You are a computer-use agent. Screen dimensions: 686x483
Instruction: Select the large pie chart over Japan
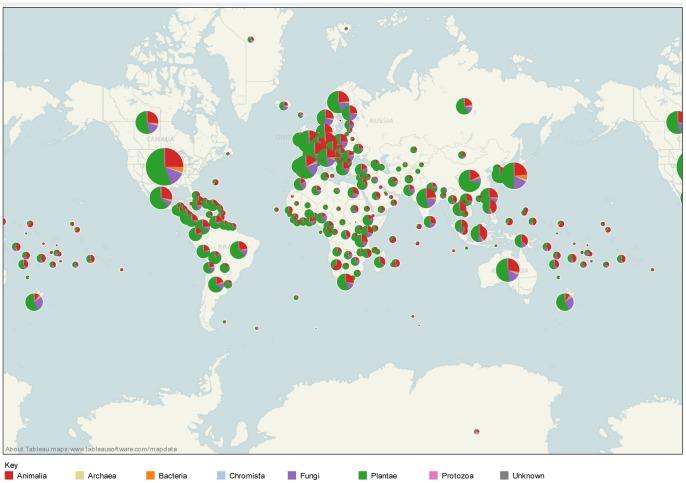[x=513, y=175]
